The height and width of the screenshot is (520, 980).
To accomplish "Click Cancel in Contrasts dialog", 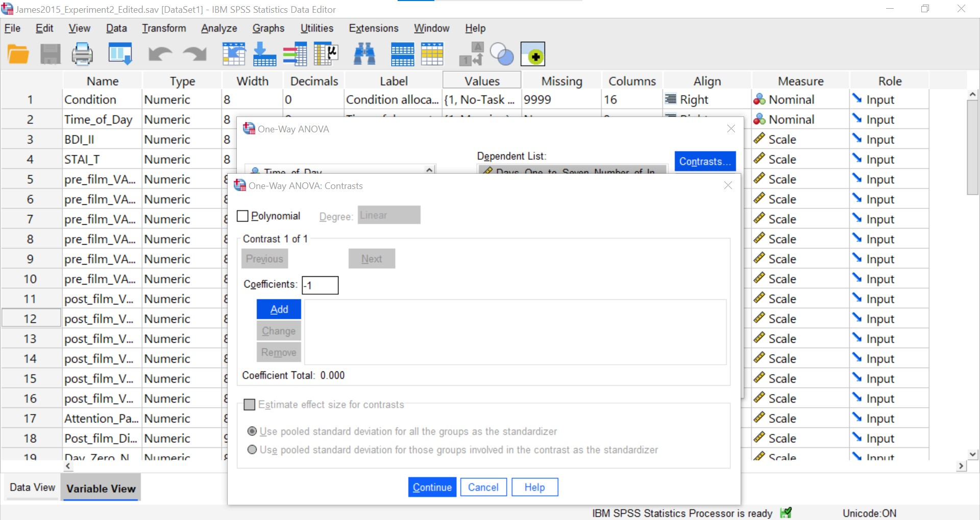I will coord(483,487).
